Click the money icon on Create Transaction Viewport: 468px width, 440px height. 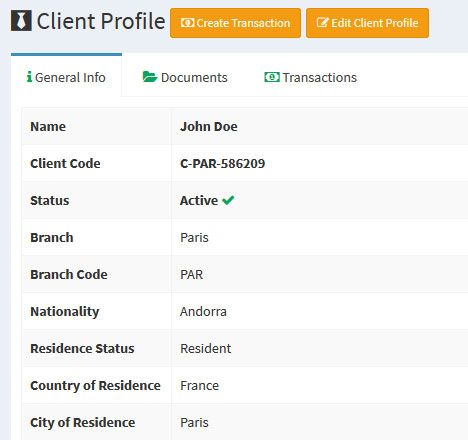click(x=187, y=23)
